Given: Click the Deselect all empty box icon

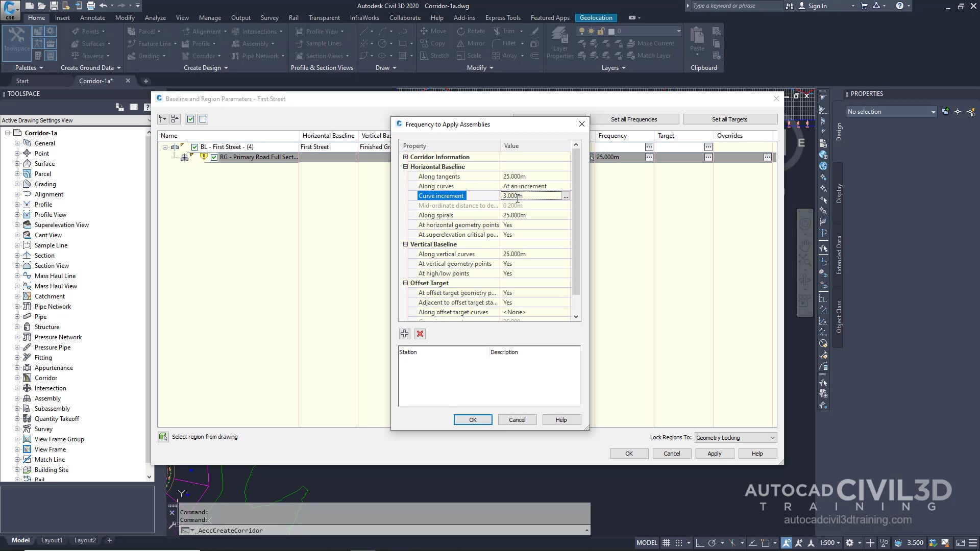Looking at the screenshot, I should point(203,119).
